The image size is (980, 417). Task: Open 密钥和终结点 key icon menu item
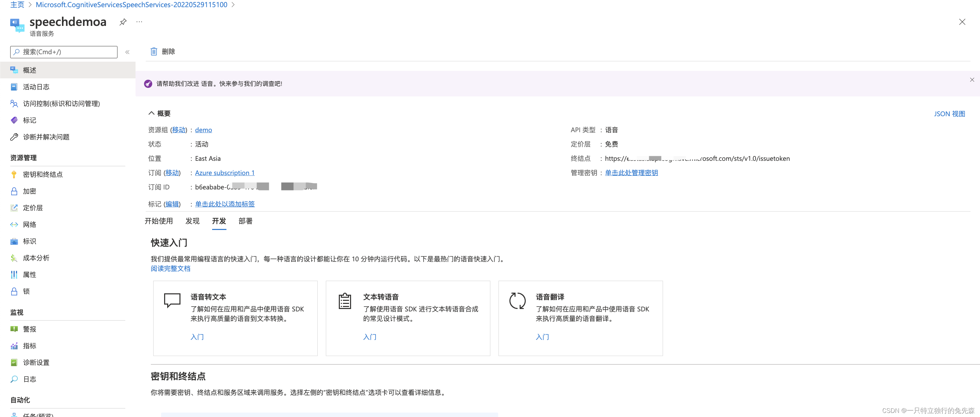click(x=43, y=174)
